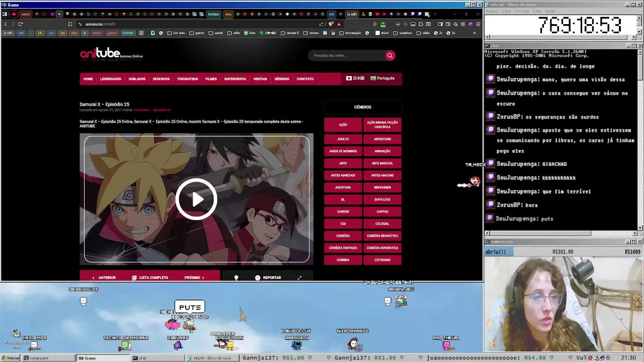Image resolution: width=644 pixels, height=362 pixels.
Task: Open the CONTACTO menu item
Action: click(x=305, y=79)
